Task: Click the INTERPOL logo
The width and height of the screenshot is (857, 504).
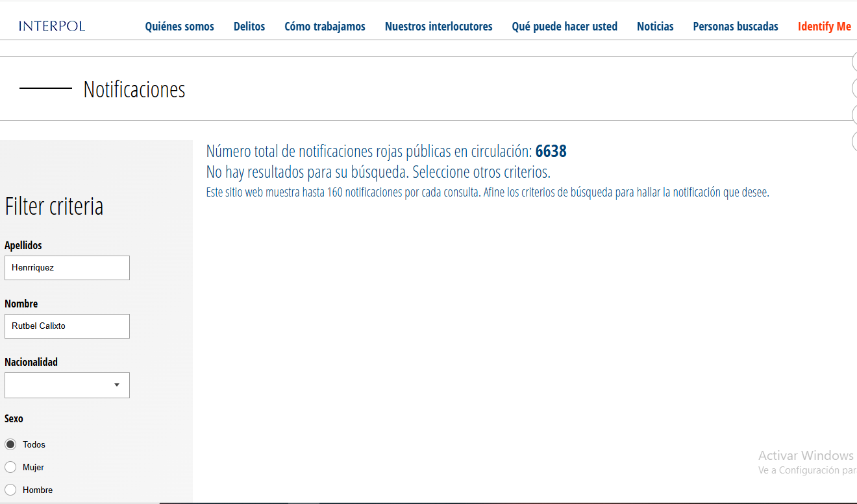Action: tap(52, 27)
